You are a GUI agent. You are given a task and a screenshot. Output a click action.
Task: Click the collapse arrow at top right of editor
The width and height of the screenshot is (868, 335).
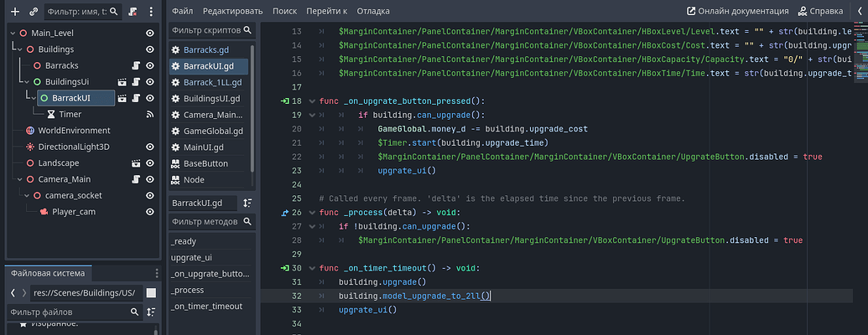tap(860, 11)
